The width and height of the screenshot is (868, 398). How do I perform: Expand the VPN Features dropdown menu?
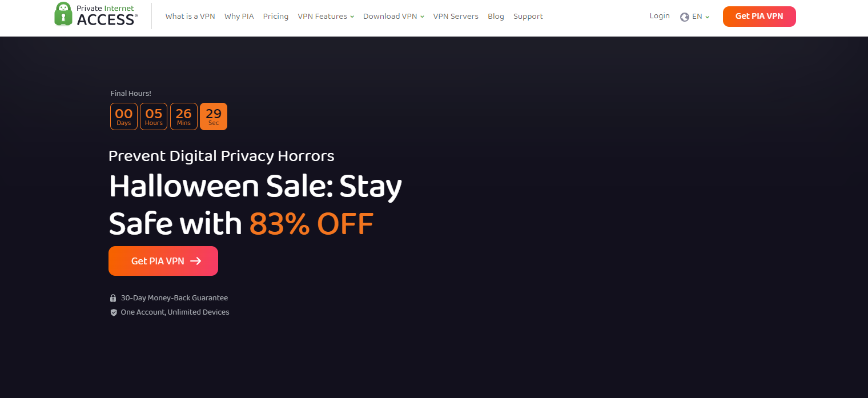[x=325, y=17]
